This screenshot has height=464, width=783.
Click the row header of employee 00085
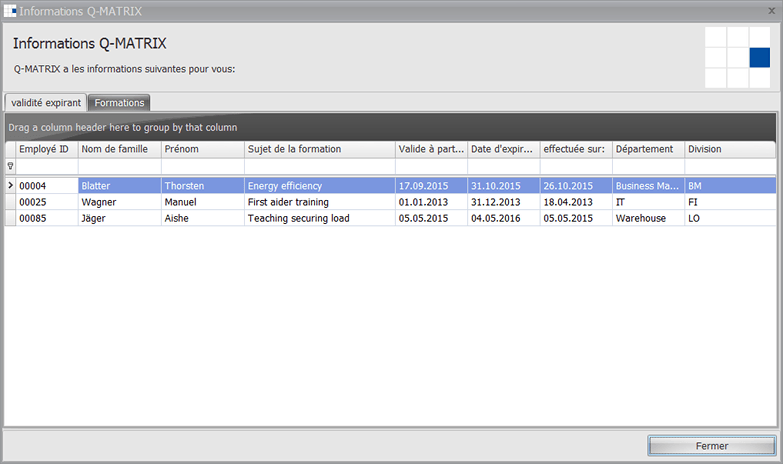(10, 218)
